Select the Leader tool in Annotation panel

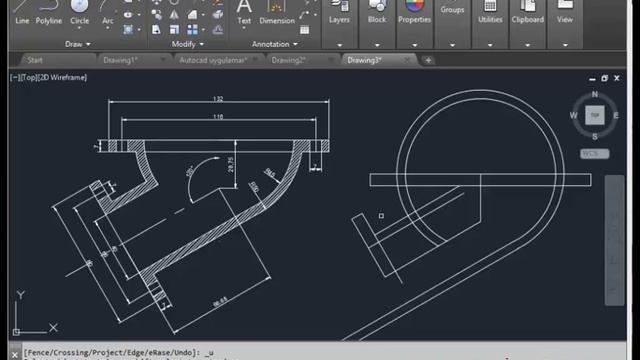point(304,15)
